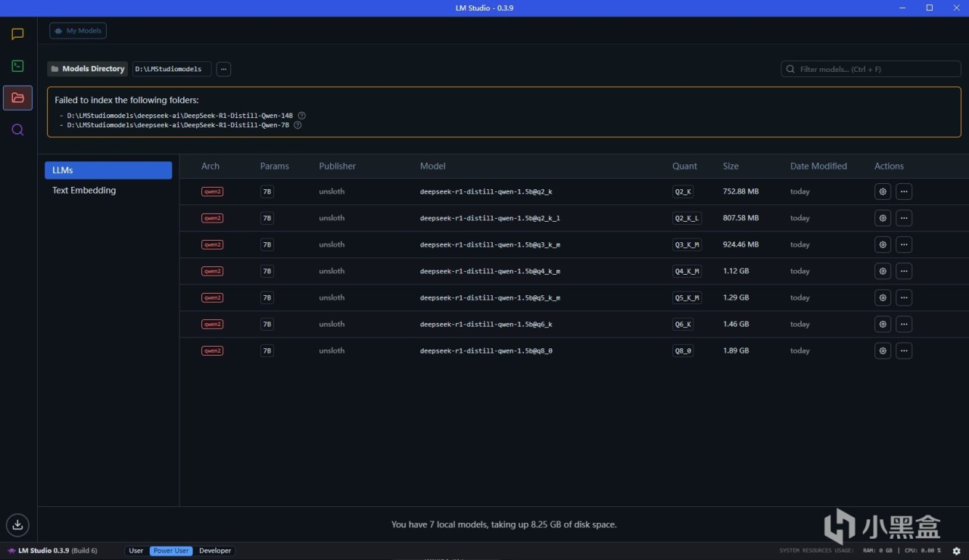The height and width of the screenshot is (560, 969).
Task: Open more actions menu for q5_k_m model
Action: pos(904,297)
